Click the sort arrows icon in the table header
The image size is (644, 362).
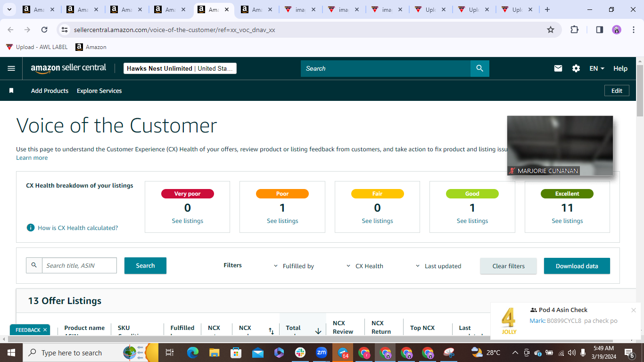point(271,331)
